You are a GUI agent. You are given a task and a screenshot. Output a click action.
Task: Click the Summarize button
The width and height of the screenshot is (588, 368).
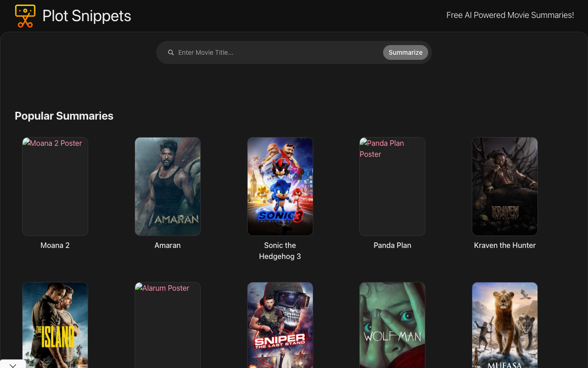click(x=406, y=52)
